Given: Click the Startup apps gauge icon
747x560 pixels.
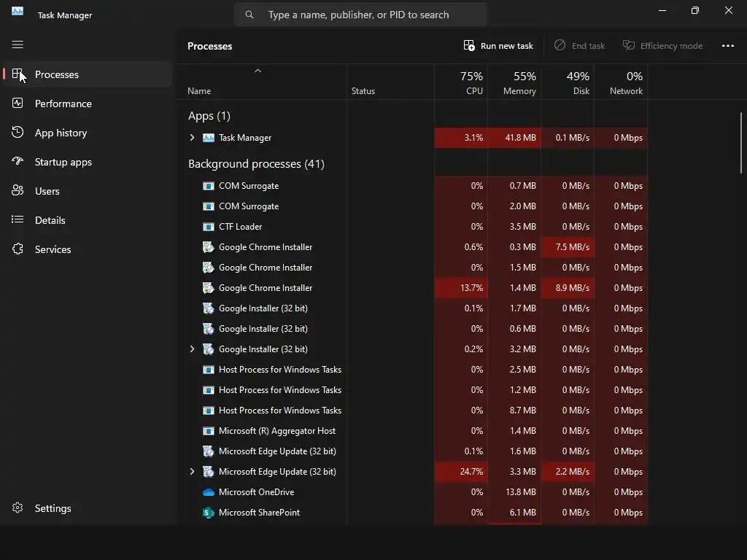Looking at the screenshot, I should tap(18, 161).
